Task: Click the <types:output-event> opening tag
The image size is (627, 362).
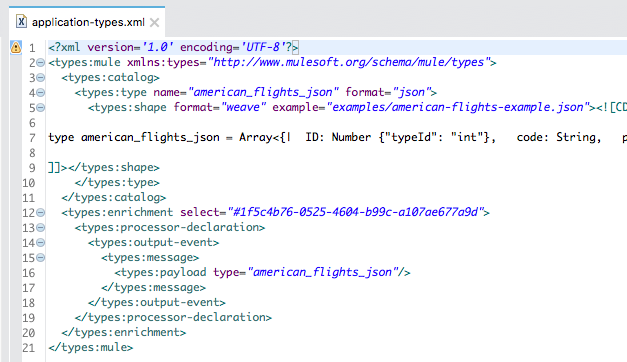Action: pos(154,242)
